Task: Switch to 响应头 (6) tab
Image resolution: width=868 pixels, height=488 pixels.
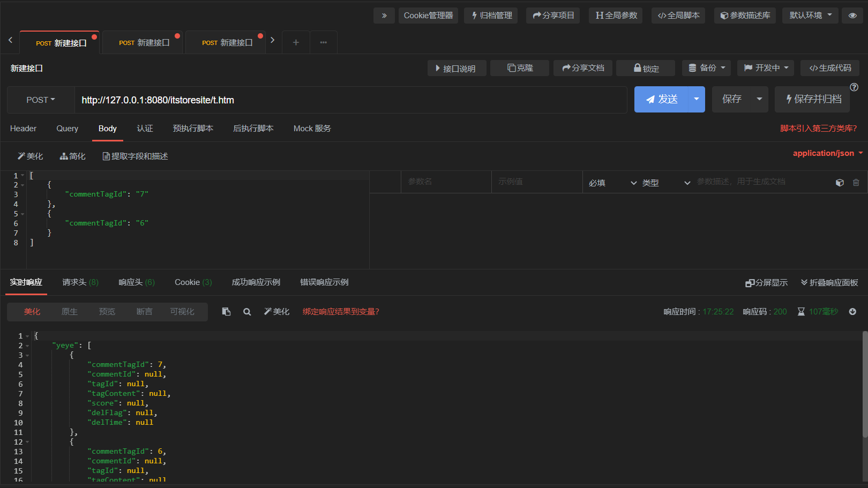Action: (137, 282)
